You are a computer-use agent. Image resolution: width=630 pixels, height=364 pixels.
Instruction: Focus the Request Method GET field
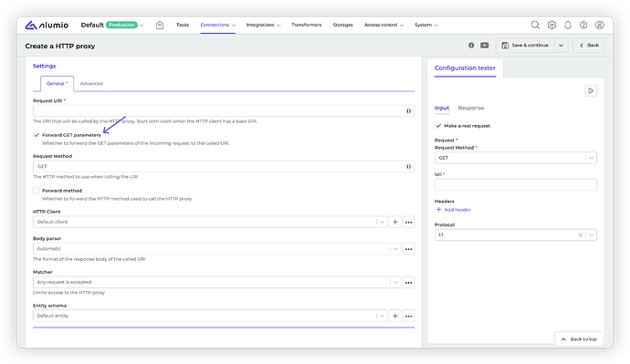coord(224,167)
